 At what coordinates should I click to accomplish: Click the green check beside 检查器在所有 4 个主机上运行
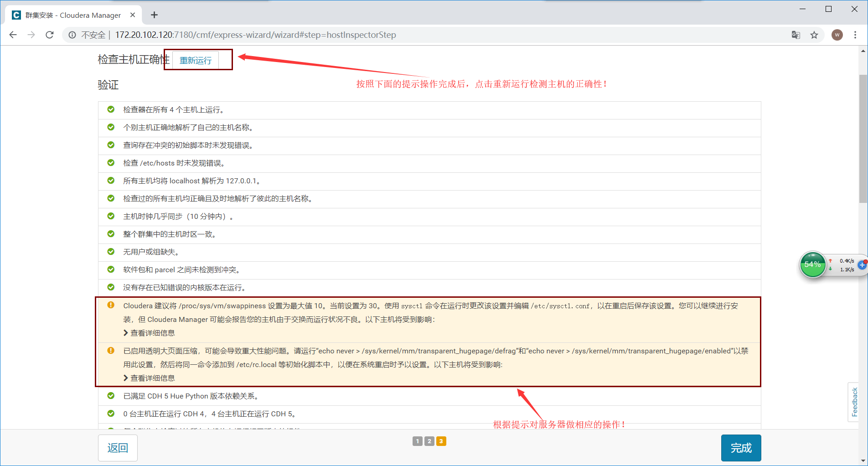pyautogui.click(x=111, y=109)
